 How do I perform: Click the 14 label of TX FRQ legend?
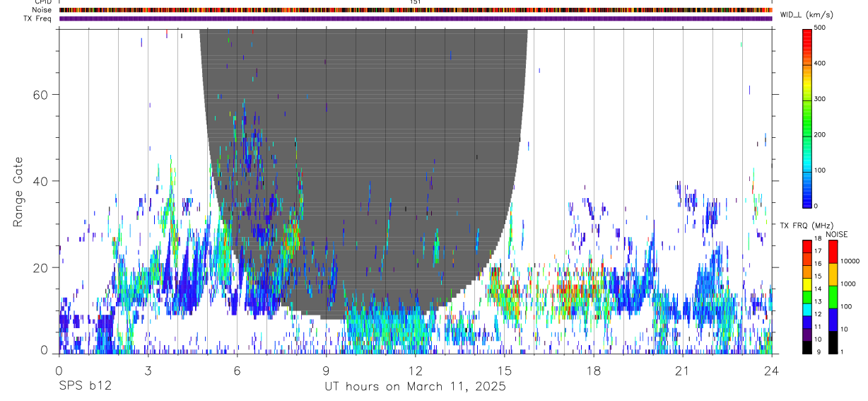tap(817, 289)
